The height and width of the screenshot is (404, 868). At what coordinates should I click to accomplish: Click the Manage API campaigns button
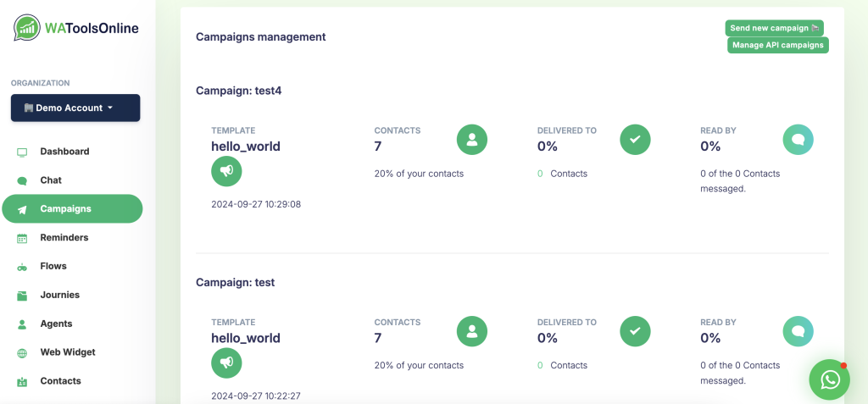coord(778,45)
